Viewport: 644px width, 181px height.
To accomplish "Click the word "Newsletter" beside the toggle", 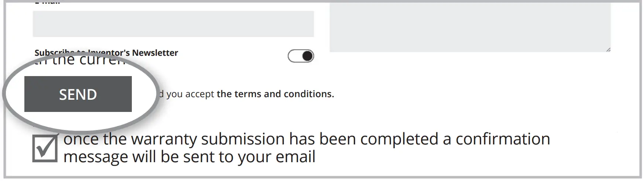I will [155, 53].
